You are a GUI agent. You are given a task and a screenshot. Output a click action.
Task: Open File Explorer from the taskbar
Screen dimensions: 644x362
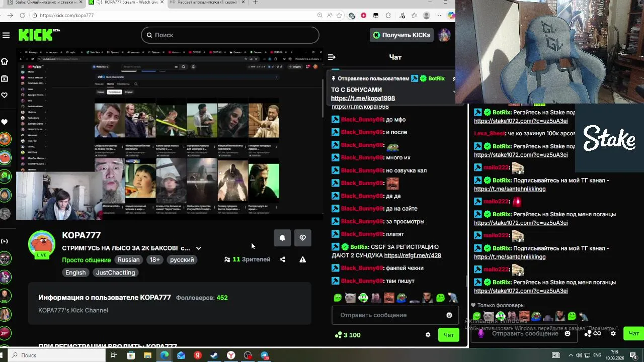pos(147,355)
